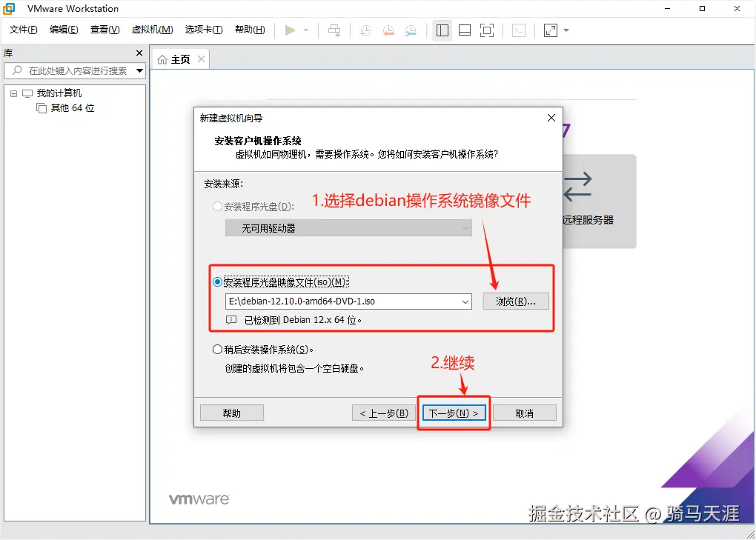Toggle the library sidebar view icon
Screen dimensions: 756x540
click(x=442, y=30)
